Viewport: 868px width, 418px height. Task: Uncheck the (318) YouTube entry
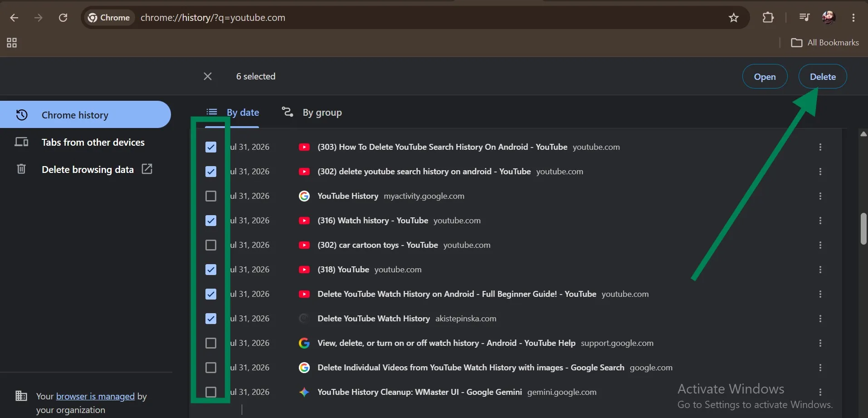click(211, 270)
